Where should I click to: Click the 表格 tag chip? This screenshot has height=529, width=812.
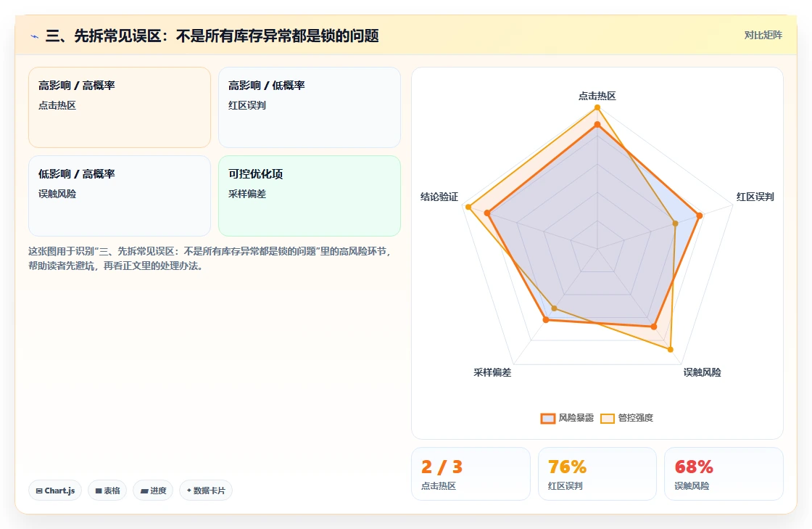(108, 491)
